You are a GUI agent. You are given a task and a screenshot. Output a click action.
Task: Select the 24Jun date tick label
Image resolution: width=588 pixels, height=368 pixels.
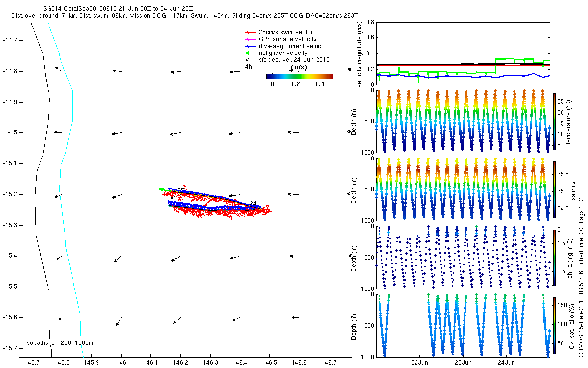pos(506,363)
